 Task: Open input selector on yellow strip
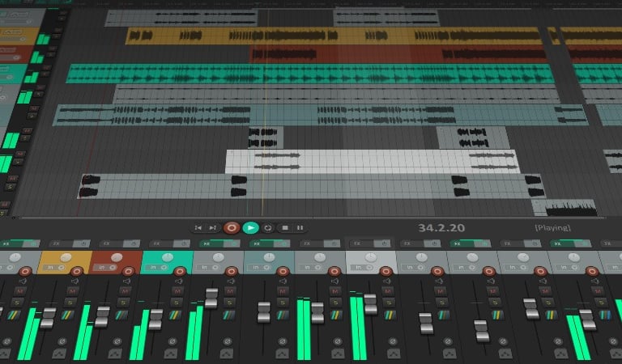click(55, 268)
